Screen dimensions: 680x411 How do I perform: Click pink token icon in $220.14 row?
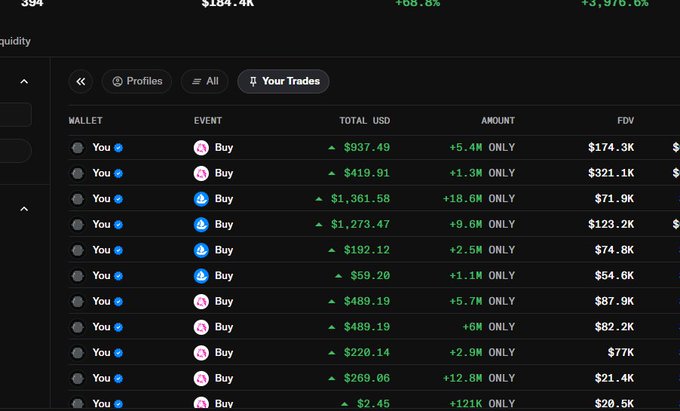click(201, 352)
